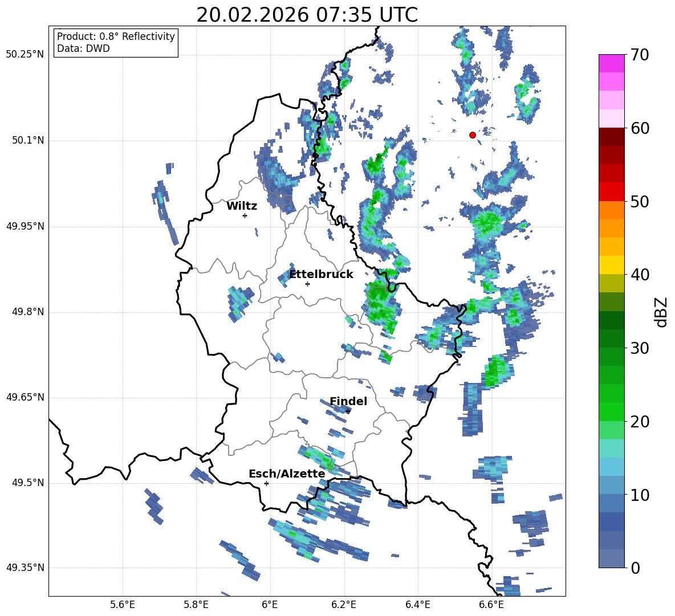Click the Data: DWD text
This screenshot has height=616, width=675.
[83, 48]
